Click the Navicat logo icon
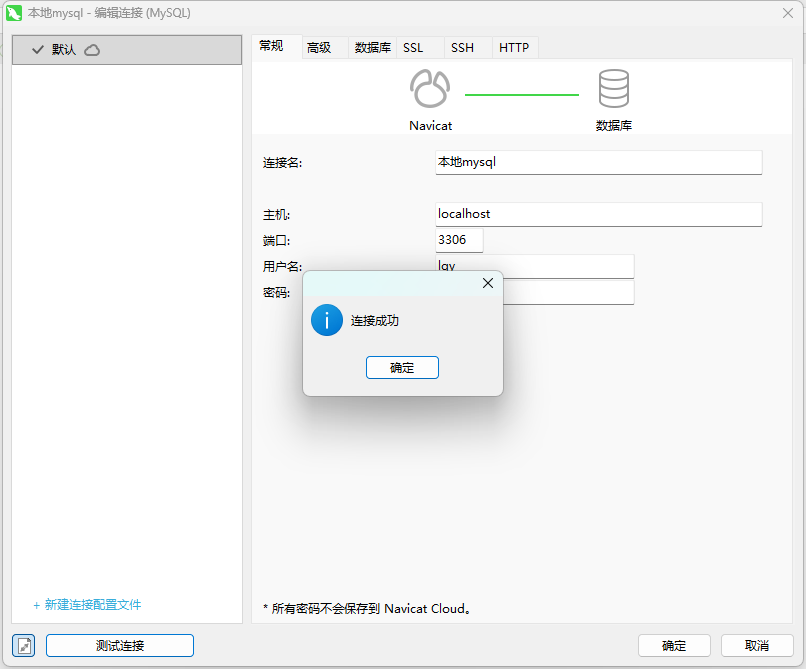 click(x=430, y=88)
